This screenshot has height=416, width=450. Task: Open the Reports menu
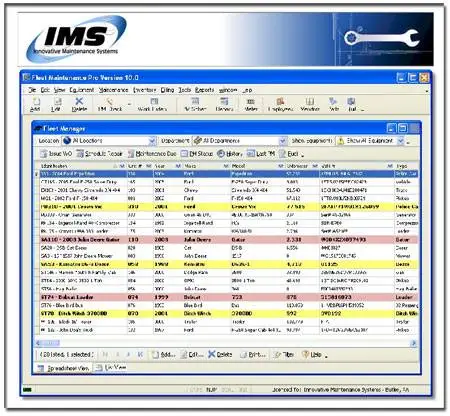pyautogui.click(x=205, y=90)
